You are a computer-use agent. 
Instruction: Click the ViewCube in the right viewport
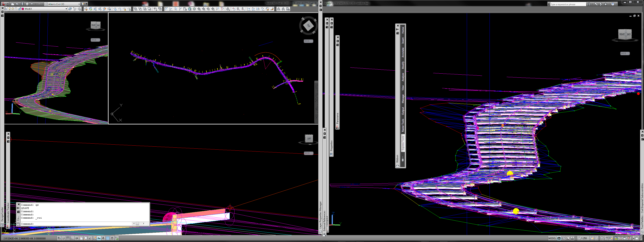pos(625,34)
